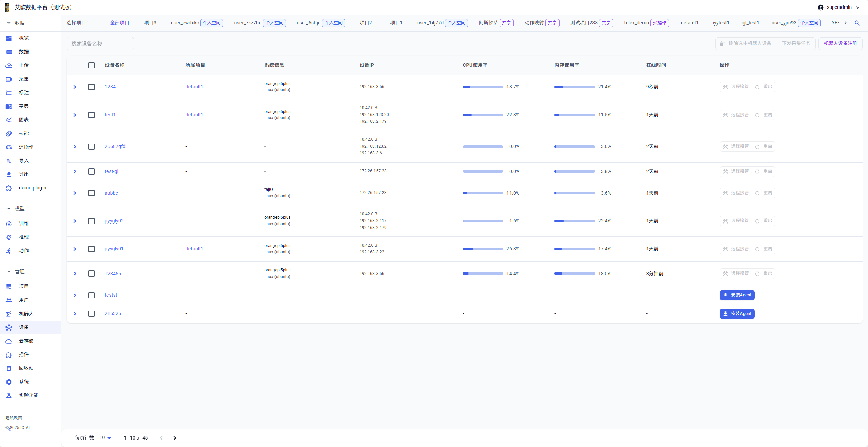
Task: Open the 遥操作 gamepad icon in sidebar
Action: coord(9,147)
